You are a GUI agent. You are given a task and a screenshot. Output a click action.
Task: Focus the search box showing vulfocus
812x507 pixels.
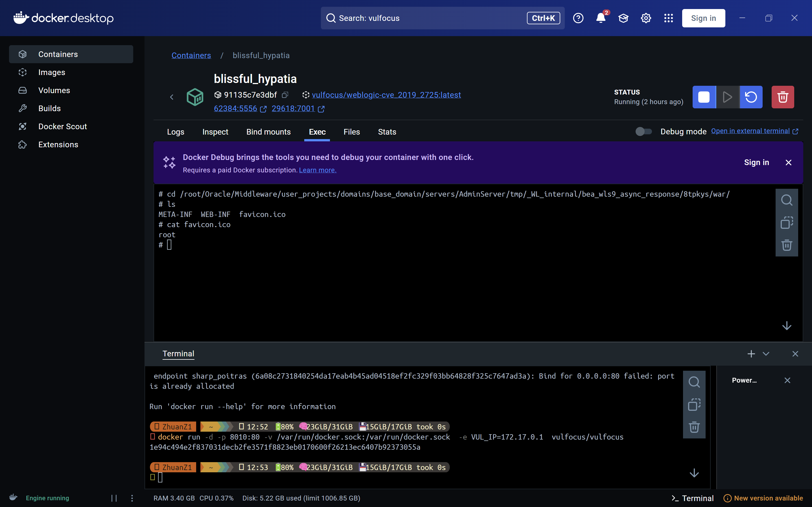coord(442,18)
